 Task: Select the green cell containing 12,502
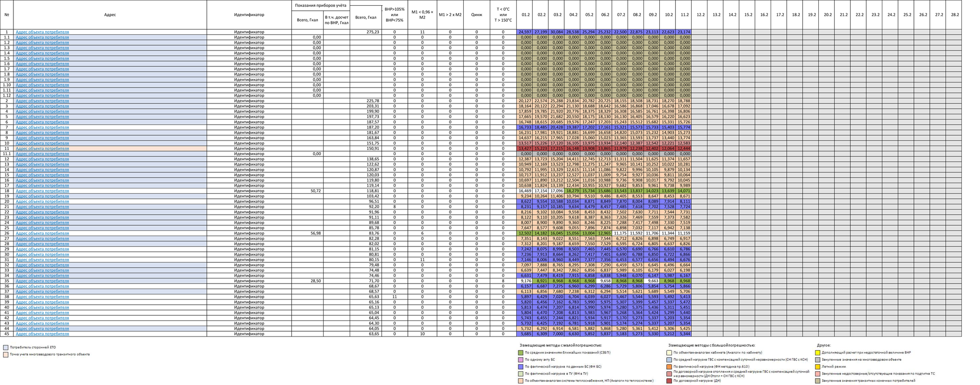[x=525, y=233]
